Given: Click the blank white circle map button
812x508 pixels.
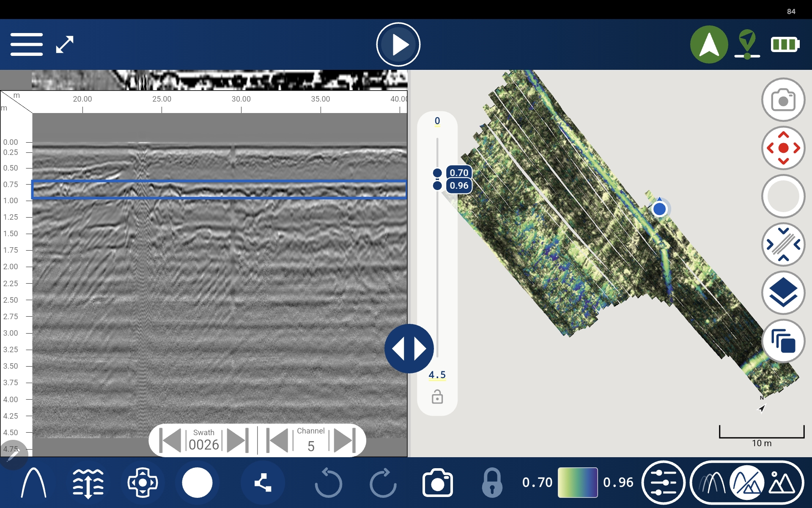Looking at the screenshot, I should click(783, 196).
